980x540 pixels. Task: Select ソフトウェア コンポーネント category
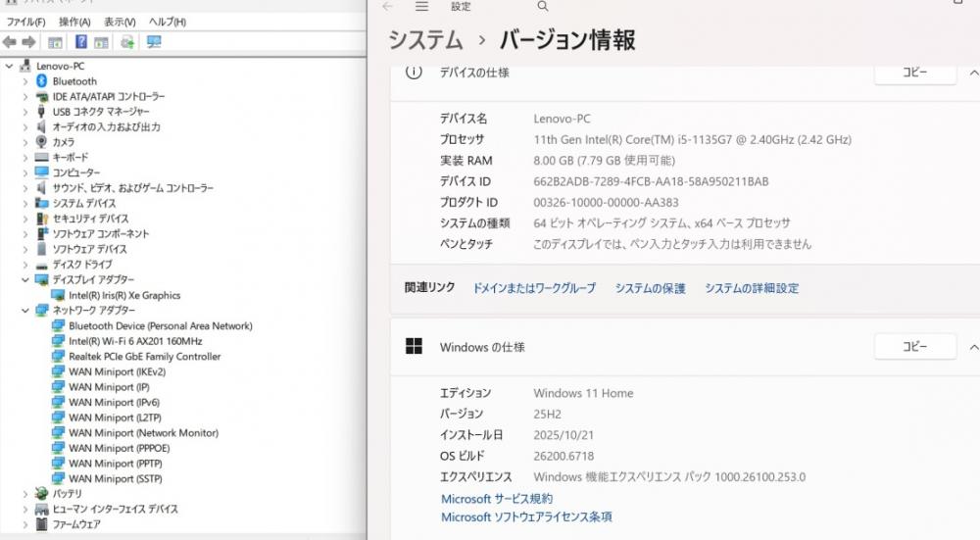click(101, 234)
